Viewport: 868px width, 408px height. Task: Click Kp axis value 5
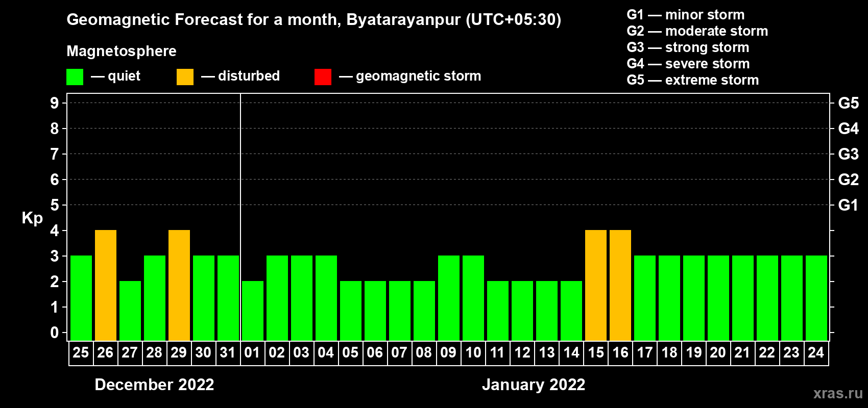55,205
